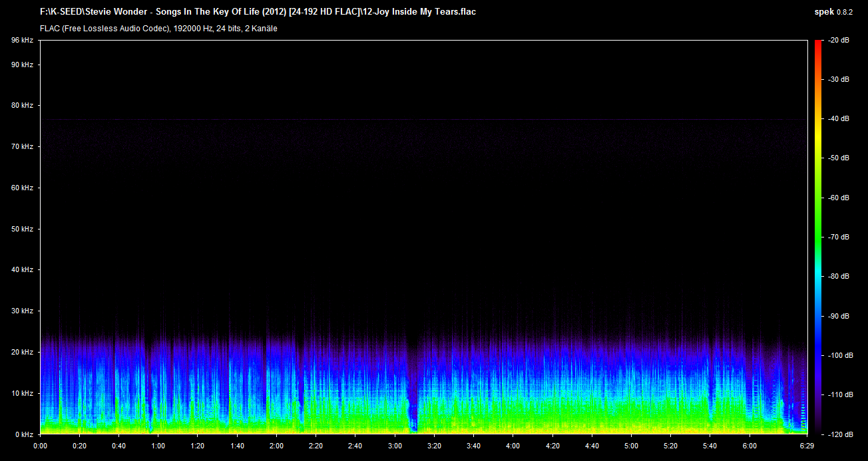Click the 96 kHz frequency axis label
The image size is (868, 461).
[22, 41]
